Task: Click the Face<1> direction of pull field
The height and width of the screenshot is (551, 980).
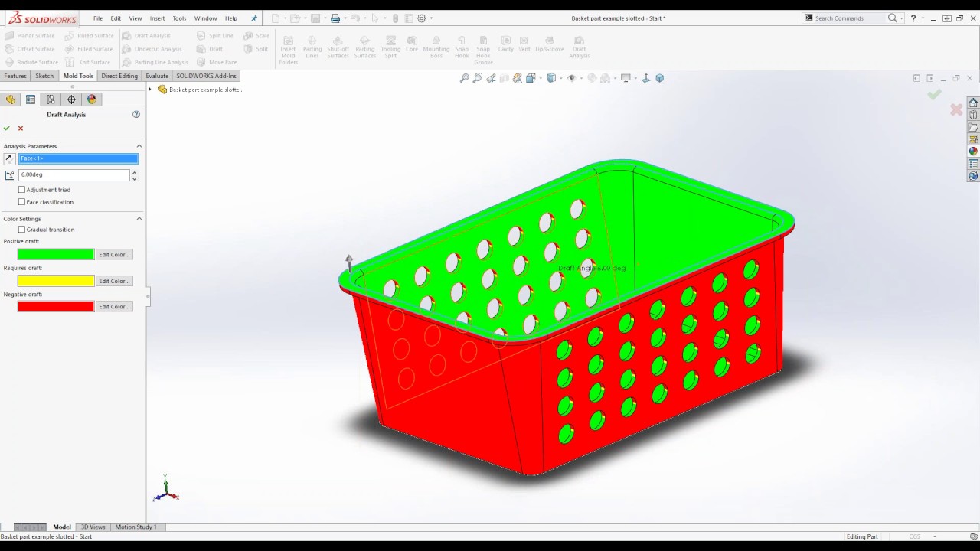Action: (x=78, y=158)
